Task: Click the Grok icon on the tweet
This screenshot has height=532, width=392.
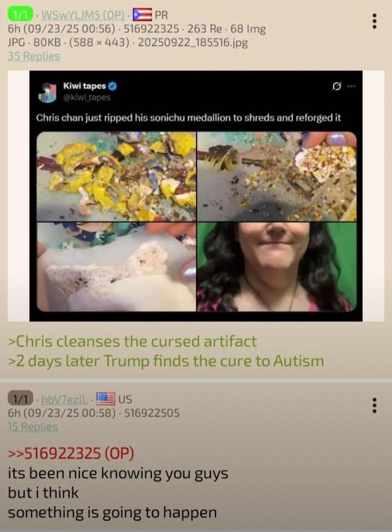Action: click(336, 86)
